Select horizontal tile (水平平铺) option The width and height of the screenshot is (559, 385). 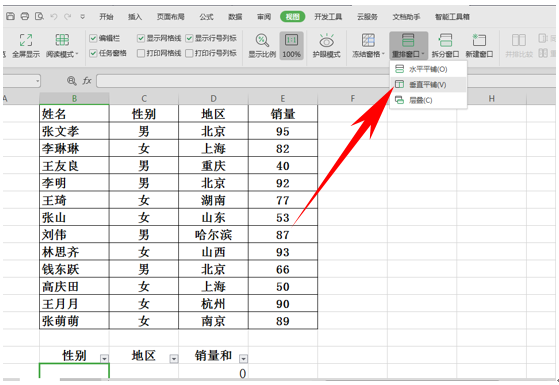[x=429, y=69]
